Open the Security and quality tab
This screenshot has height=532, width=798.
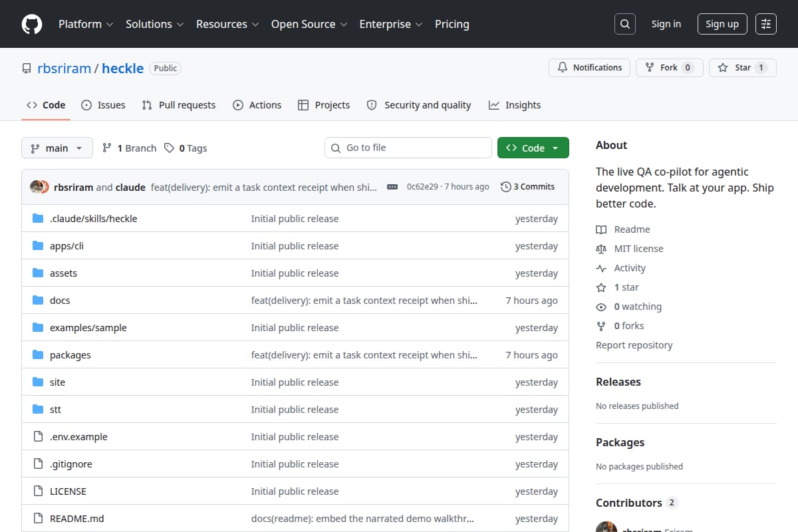[419, 105]
